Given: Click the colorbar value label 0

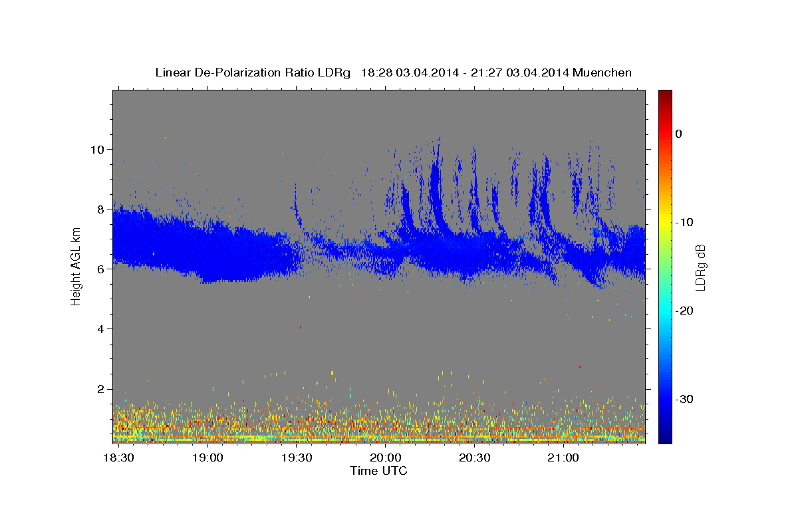Looking at the screenshot, I should pos(679,134).
